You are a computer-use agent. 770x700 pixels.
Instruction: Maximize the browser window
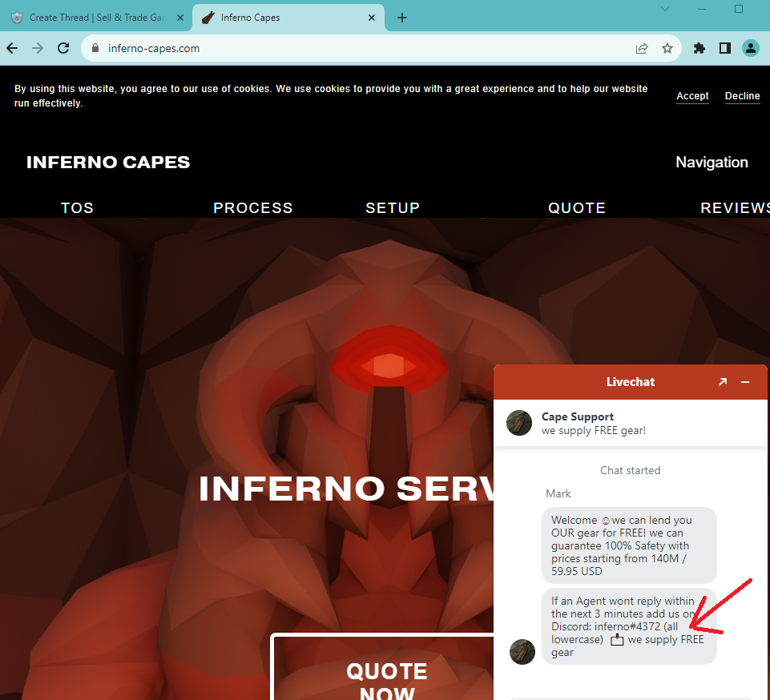click(x=739, y=9)
